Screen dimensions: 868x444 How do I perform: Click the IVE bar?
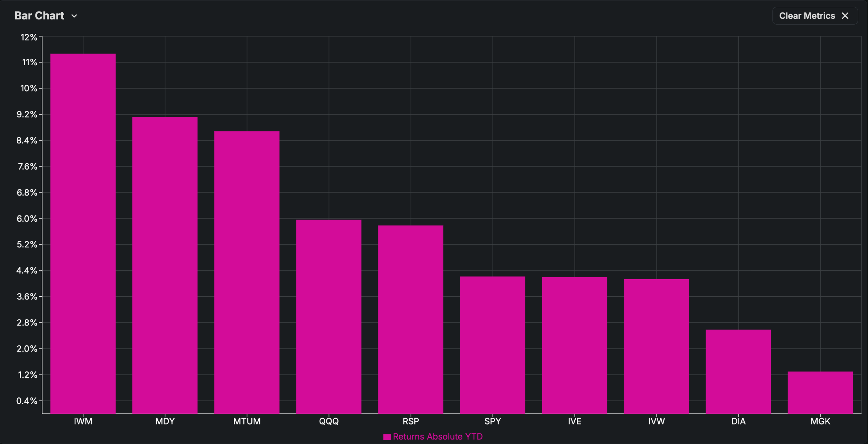tap(575, 345)
